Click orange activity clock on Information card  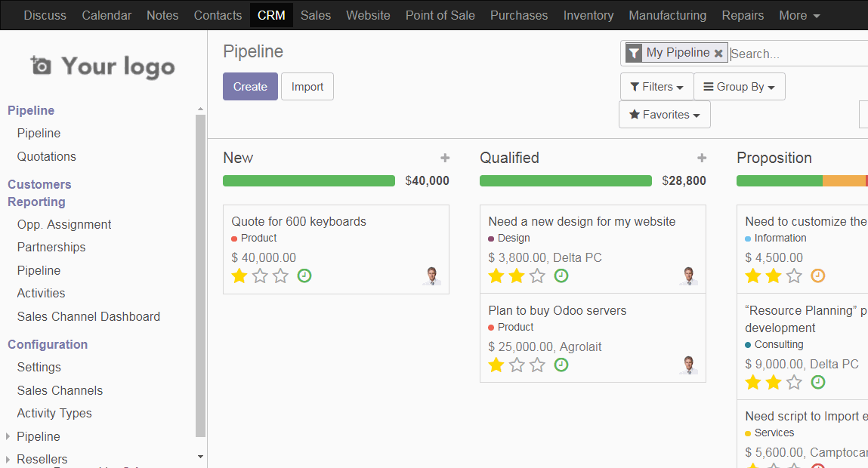click(x=817, y=276)
